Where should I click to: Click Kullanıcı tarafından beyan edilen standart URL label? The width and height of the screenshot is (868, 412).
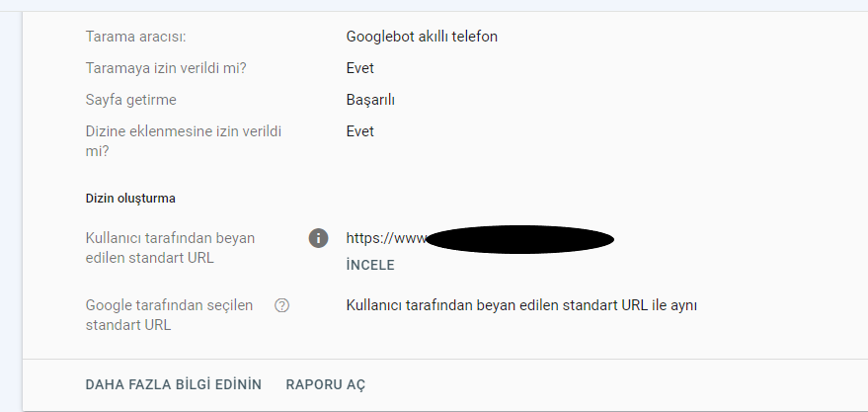pyautogui.click(x=170, y=248)
